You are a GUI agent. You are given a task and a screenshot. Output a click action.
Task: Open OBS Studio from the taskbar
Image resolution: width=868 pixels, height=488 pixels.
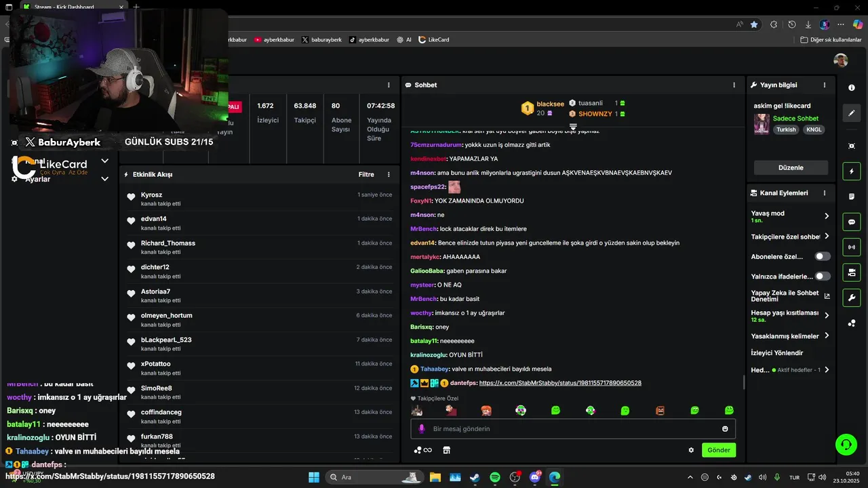pos(515,477)
